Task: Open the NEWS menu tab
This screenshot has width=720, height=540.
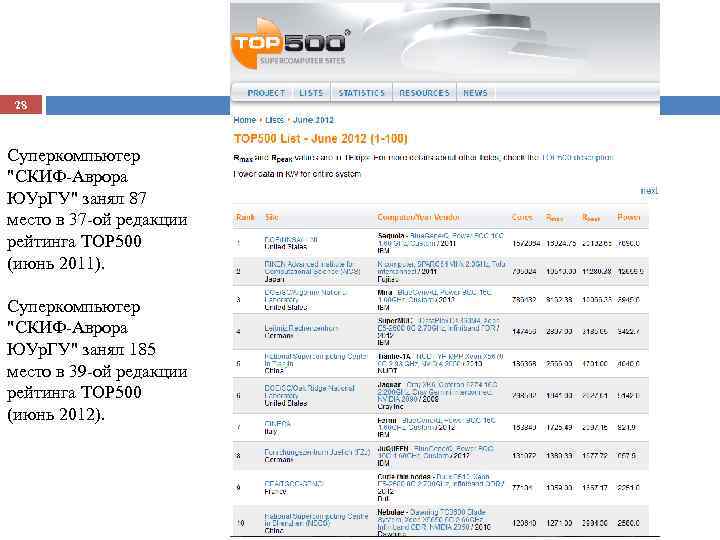Action: (x=475, y=93)
